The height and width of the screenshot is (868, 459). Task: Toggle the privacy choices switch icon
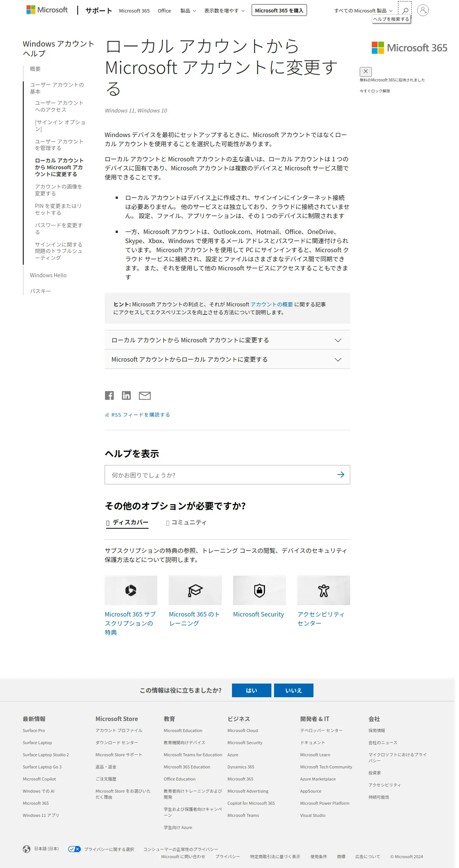coord(74,849)
